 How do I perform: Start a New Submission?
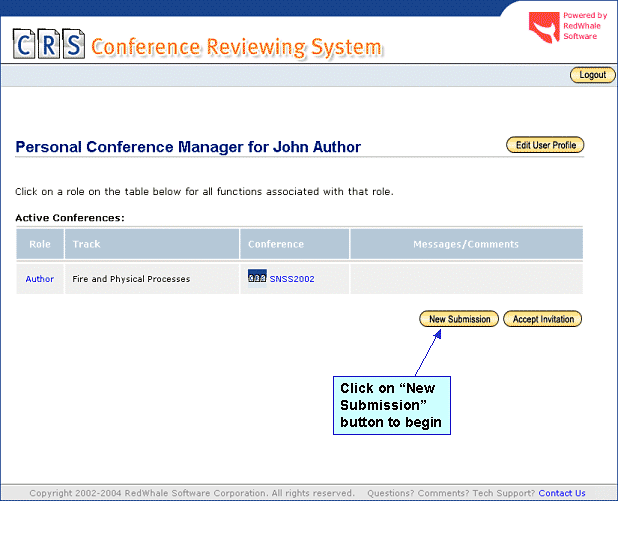coord(459,319)
